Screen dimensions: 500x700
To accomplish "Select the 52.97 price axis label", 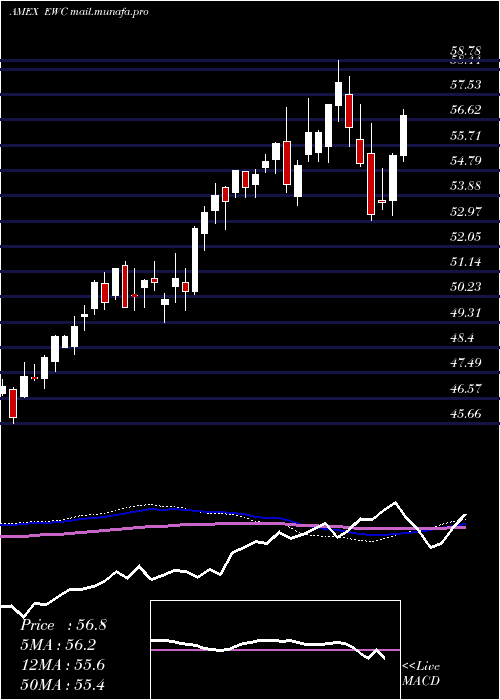I will (466, 211).
